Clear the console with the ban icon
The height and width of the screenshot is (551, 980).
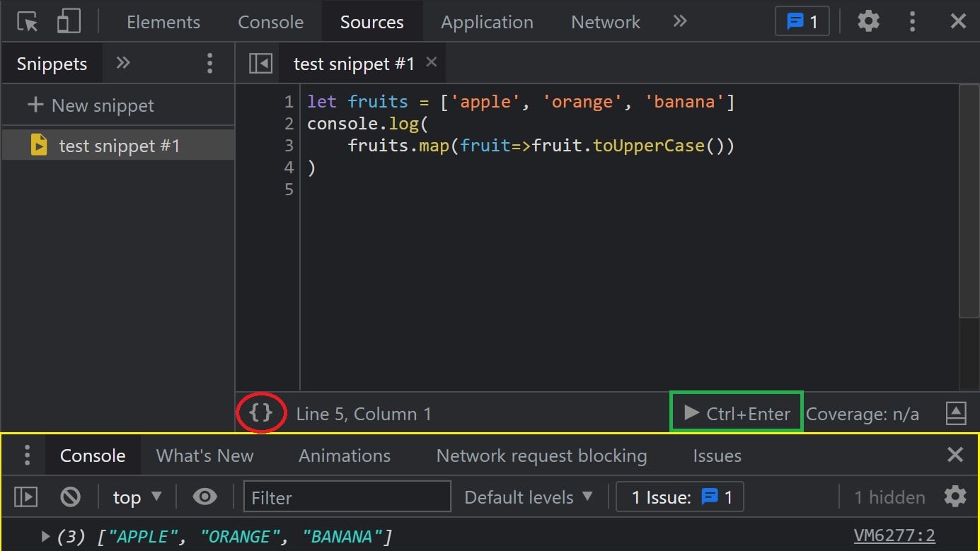[x=70, y=497]
